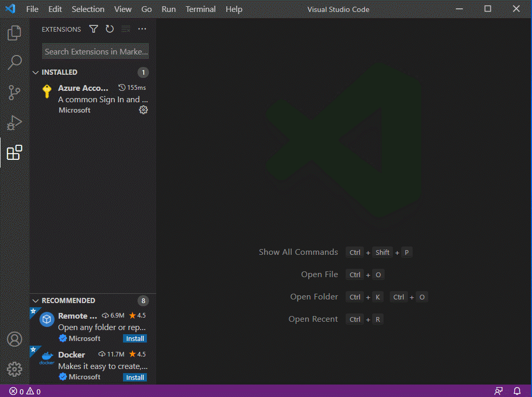Open the Source Control view
Viewport: 532px width, 397px height.
click(x=14, y=92)
